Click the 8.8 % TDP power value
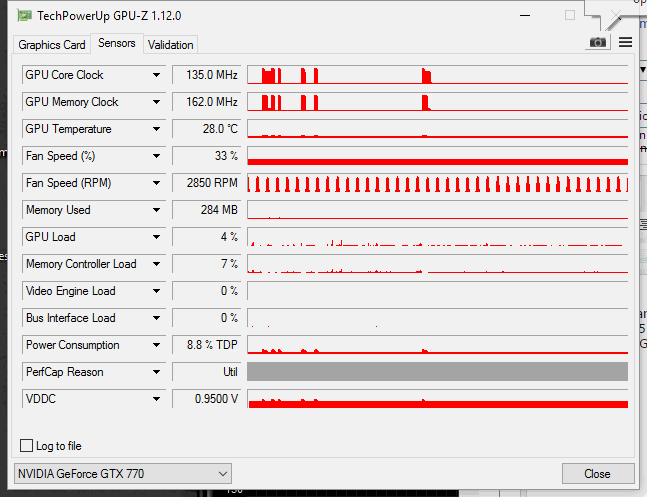This screenshot has height=497, width=647. [207, 345]
